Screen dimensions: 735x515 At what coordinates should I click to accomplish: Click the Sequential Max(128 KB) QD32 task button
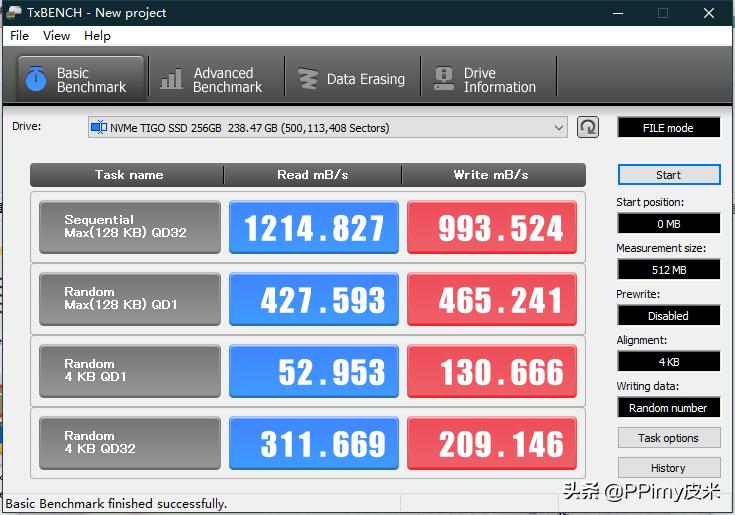click(x=130, y=227)
